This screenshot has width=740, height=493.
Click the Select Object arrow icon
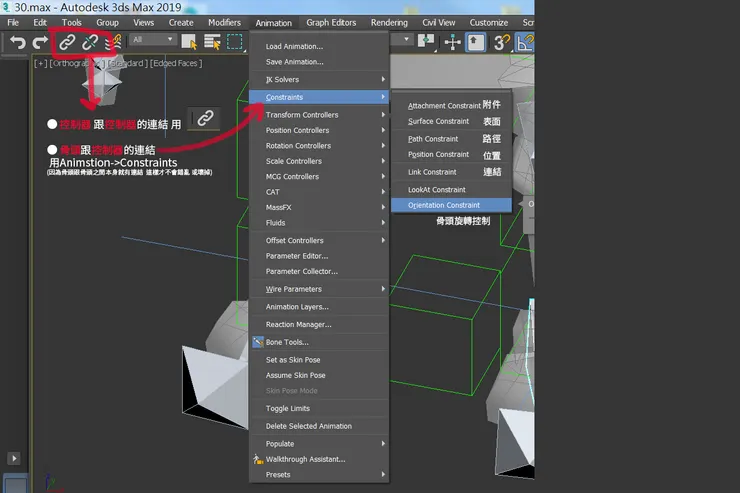coord(190,41)
